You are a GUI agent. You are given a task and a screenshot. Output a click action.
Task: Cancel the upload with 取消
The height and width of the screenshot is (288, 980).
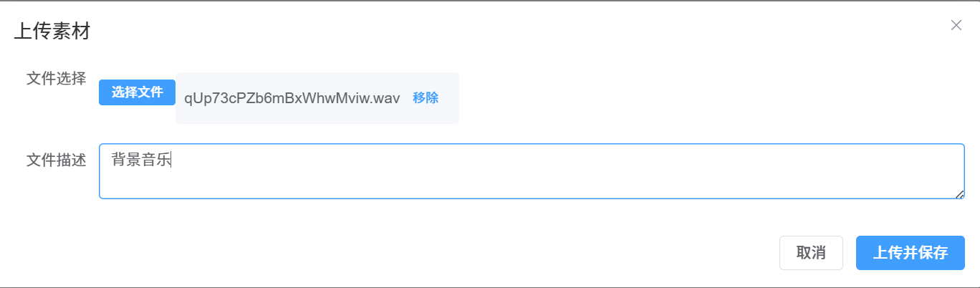click(x=811, y=253)
